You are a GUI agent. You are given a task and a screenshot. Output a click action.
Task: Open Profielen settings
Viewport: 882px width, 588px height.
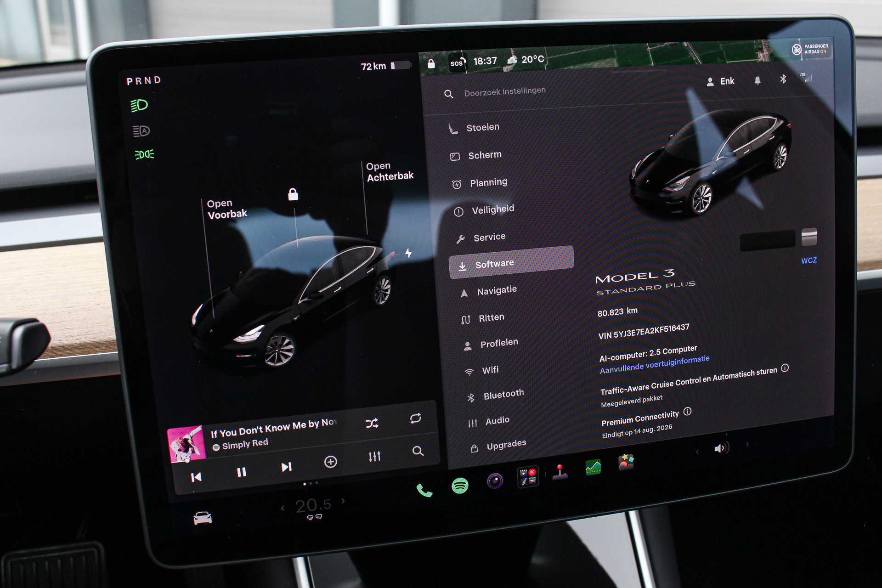[491, 344]
